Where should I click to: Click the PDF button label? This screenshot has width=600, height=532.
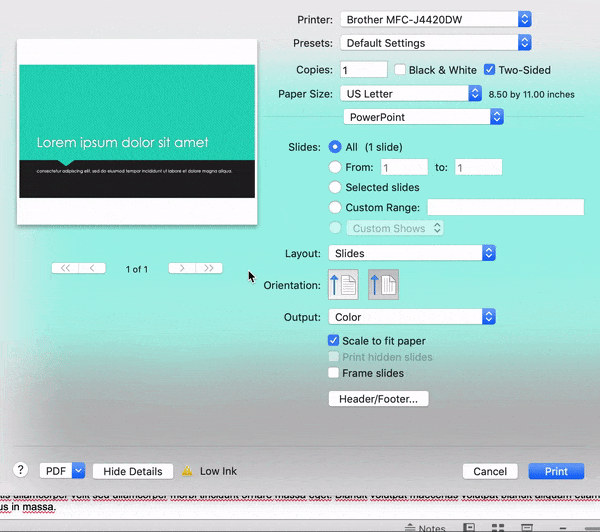(x=56, y=471)
